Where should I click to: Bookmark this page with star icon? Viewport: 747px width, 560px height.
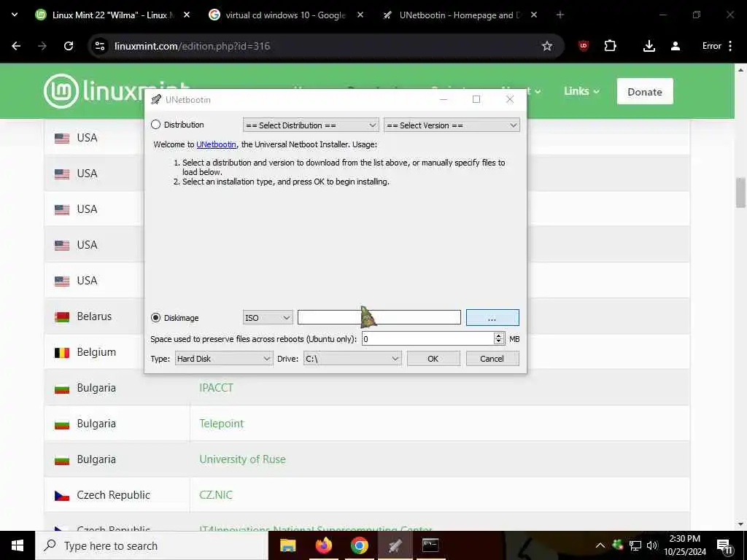547,46
